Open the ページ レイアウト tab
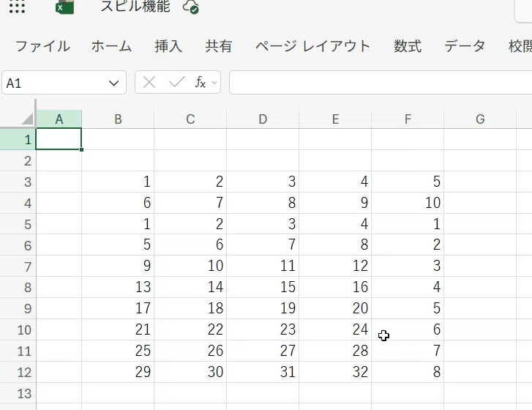The image size is (532, 410). [312, 46]
